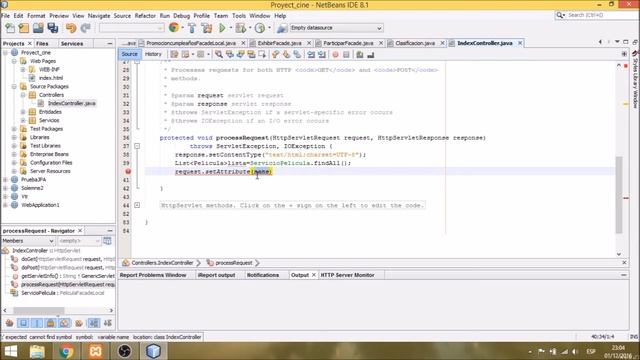Toggle Fully Qualified Names in Navigator
The image size is (640, 360).
coord(79,323)
